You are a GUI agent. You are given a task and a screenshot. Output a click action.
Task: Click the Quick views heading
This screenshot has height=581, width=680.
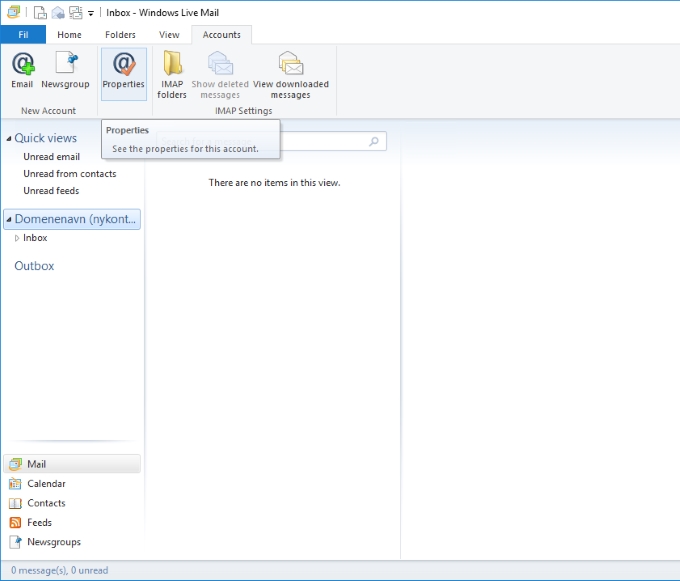tap(46, 138)
